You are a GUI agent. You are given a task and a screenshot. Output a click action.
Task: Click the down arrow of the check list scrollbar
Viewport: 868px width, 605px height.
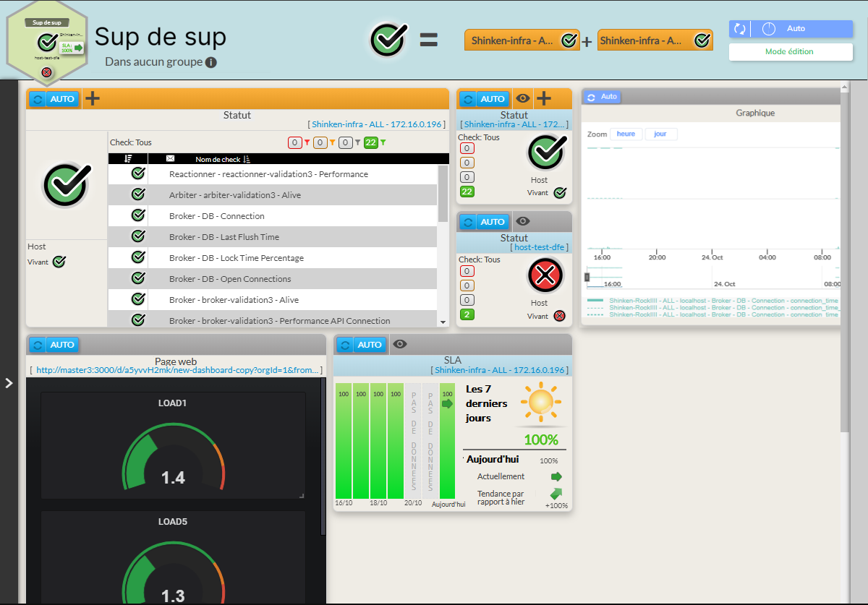tap(443, 322)
